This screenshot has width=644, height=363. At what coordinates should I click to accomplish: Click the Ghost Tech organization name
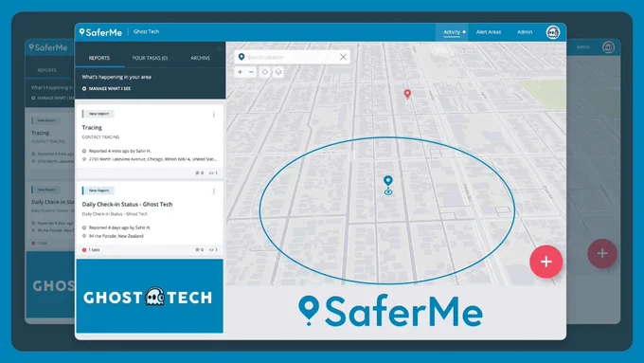click(x=146, y=31)
